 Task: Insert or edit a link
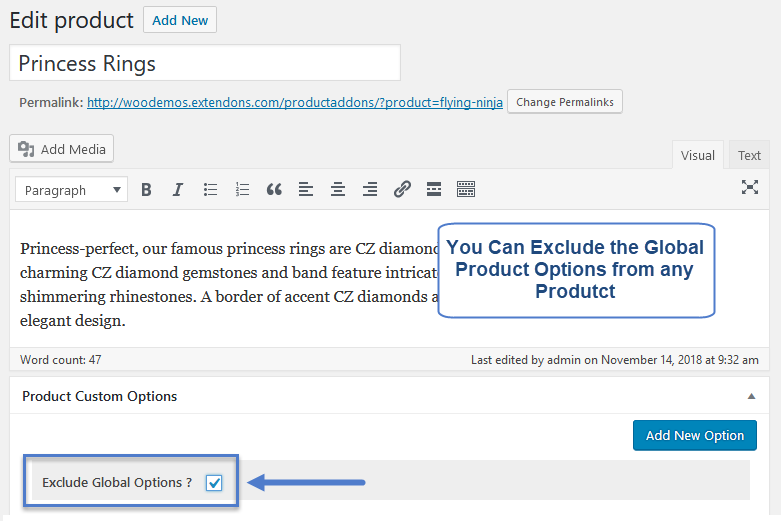coord(402,189)
